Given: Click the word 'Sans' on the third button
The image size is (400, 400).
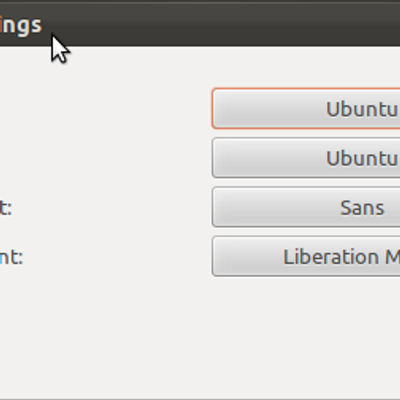Looking at the screenshot, I should tap(362, 208).
